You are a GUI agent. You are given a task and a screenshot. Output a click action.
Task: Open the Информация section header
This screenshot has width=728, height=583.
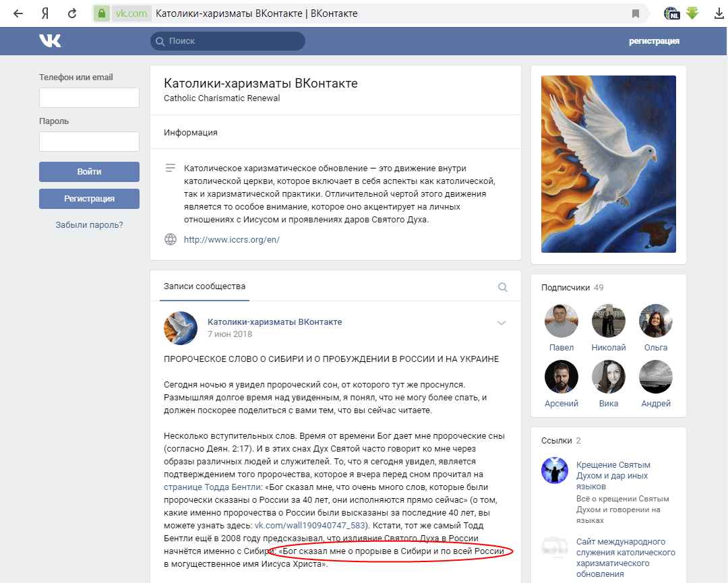pyautogui.click(x=190, y=132)
